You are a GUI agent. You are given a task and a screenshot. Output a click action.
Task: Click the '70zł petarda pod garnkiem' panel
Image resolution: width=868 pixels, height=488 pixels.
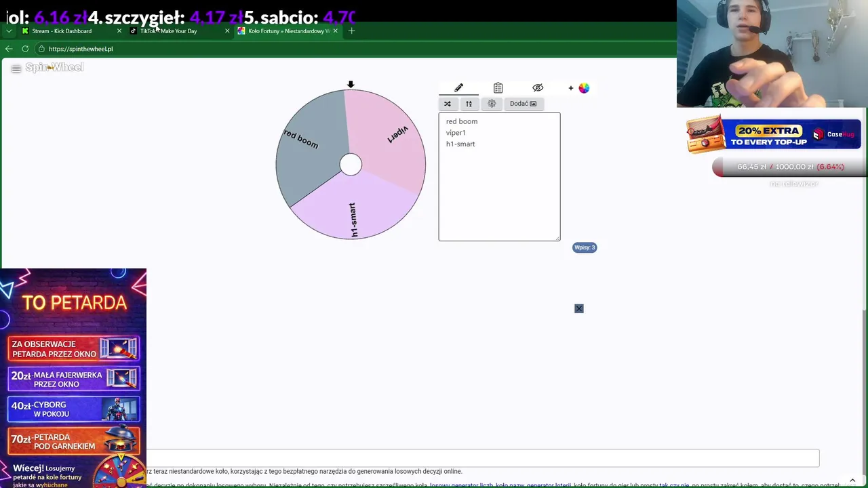tap(73, 441)
